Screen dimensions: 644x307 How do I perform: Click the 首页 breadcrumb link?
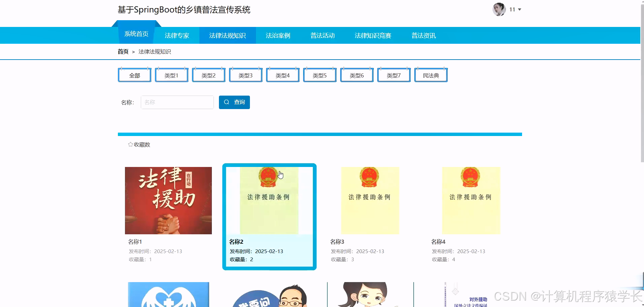pyautogui.click(x=123, y=52)
